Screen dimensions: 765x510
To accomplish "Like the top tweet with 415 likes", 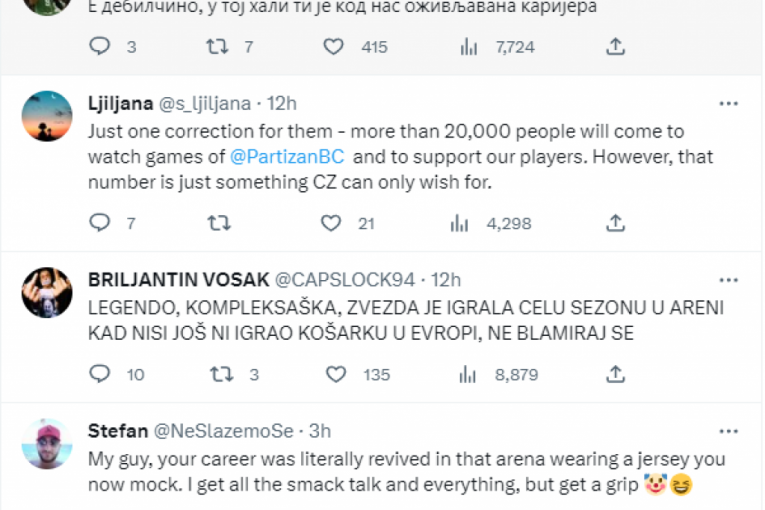I will pos(333,46).
